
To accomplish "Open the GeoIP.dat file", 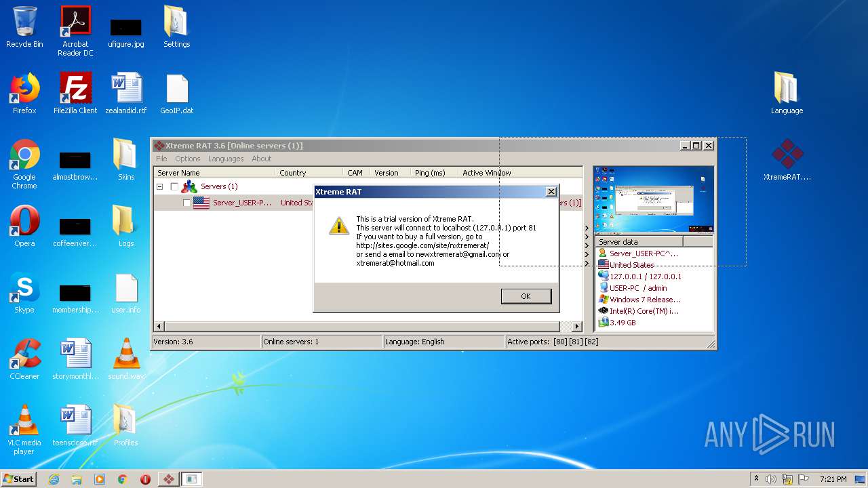I will click(176, 94).
